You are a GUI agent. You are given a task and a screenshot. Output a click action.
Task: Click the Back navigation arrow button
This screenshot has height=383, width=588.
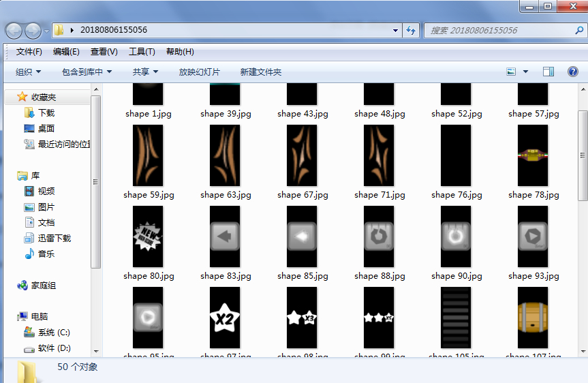pyautogui.click(x=14, y=31)
